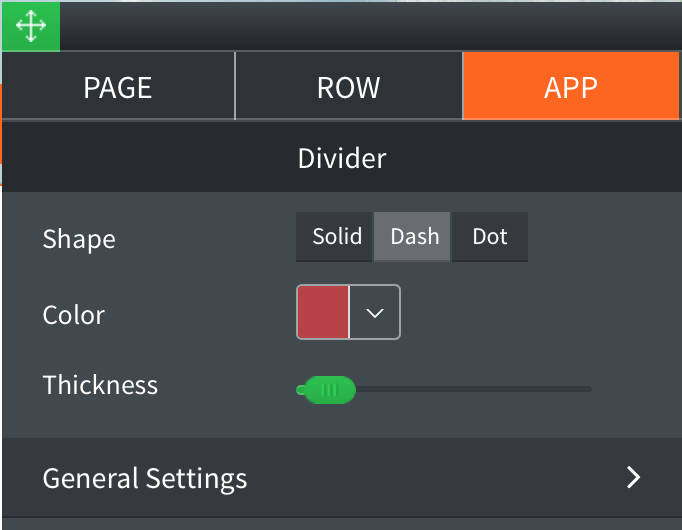Click the far end of Thickness slider
Screen dimensions: 682x530
(x=589, y=389)
